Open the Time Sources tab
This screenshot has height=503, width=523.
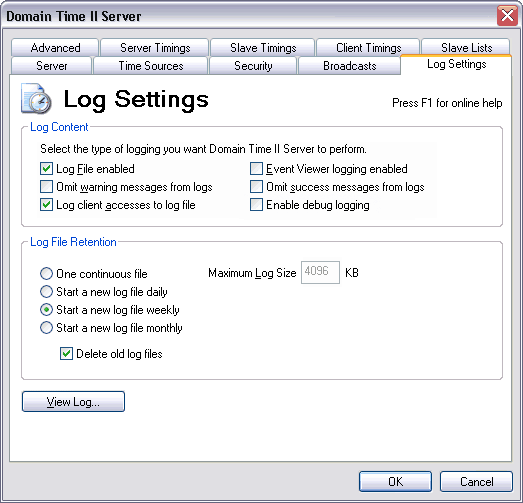point(151,66)
